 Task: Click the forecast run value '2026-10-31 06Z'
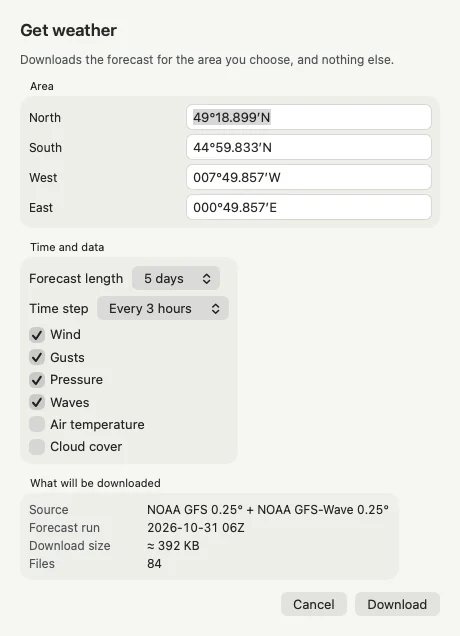[196, 528]
